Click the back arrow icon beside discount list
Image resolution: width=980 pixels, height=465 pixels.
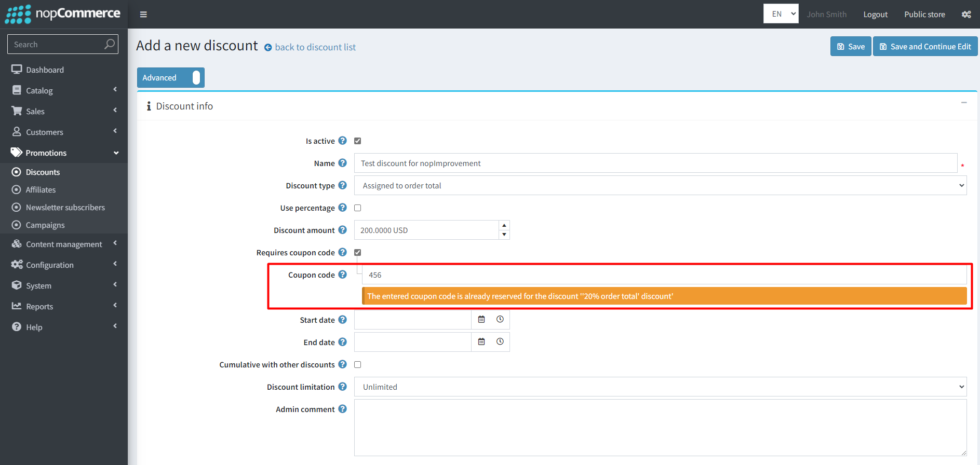[268, 48]
